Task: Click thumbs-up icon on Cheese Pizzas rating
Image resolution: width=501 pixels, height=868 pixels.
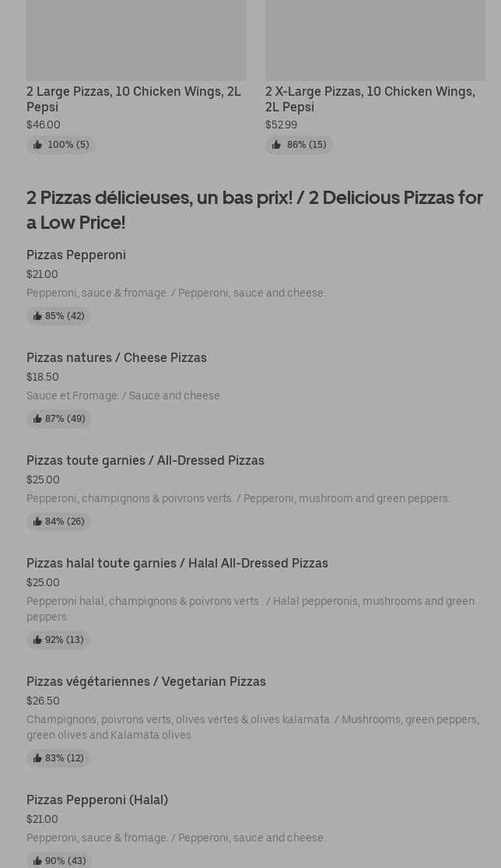Action: (x=37, y=419)
